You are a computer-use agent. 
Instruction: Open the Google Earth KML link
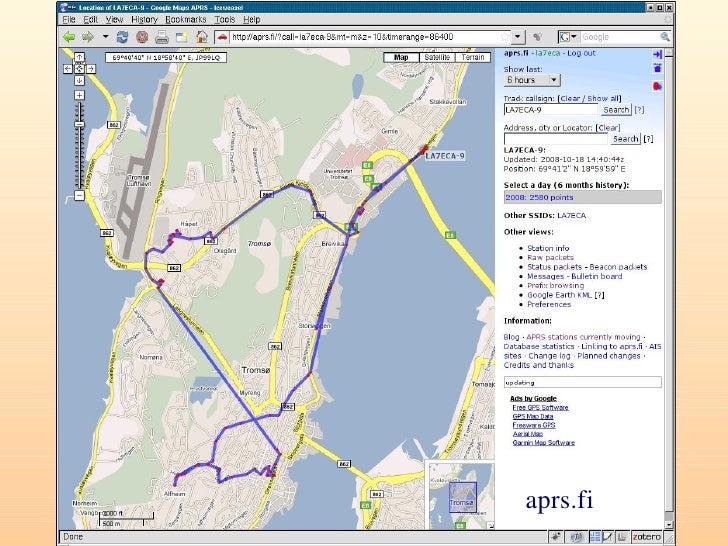coord(559,295)
